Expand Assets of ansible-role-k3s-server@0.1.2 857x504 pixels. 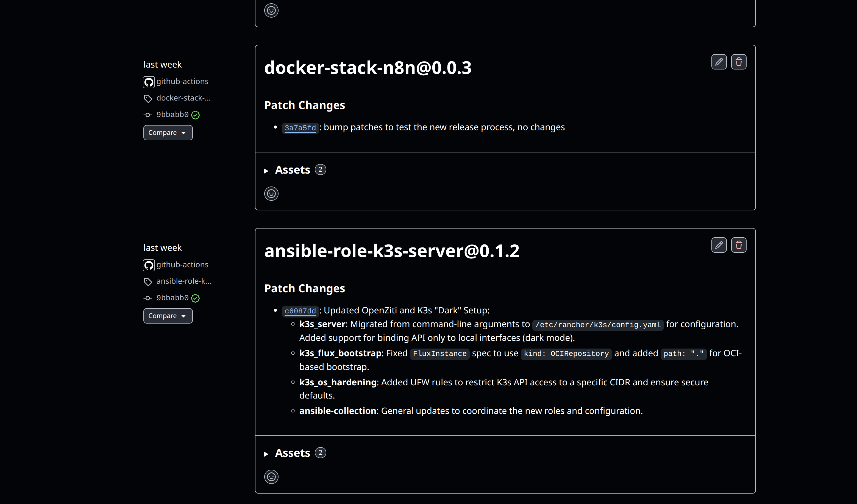[287, 453]
